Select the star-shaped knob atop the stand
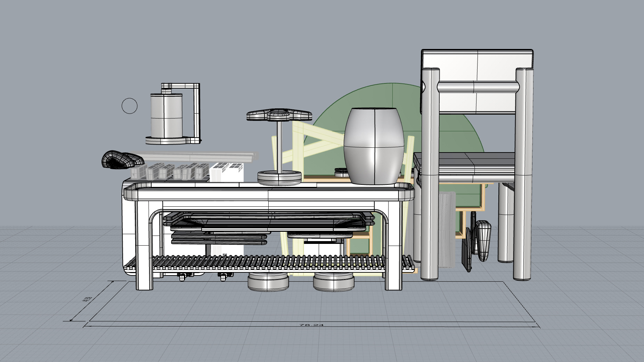This screenshot has height=362, width=644. tap(279, 115)
